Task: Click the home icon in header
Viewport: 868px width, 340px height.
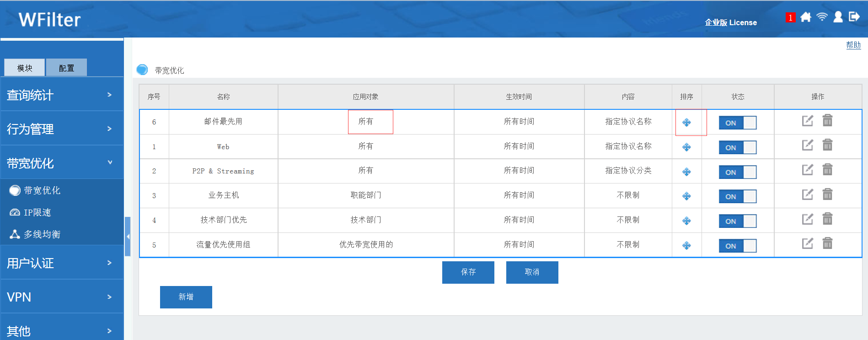Action: (806, 17)
